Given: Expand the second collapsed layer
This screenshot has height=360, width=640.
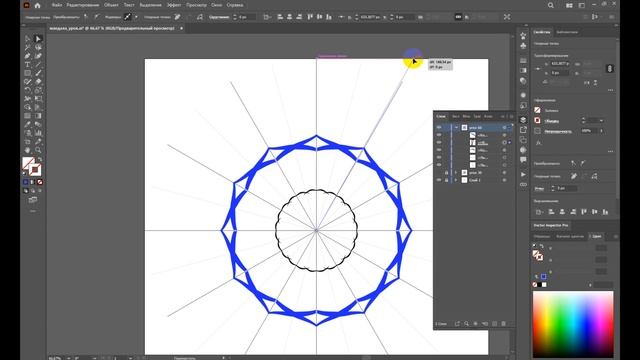Looking at the screenshot, I should click(456, 172).
